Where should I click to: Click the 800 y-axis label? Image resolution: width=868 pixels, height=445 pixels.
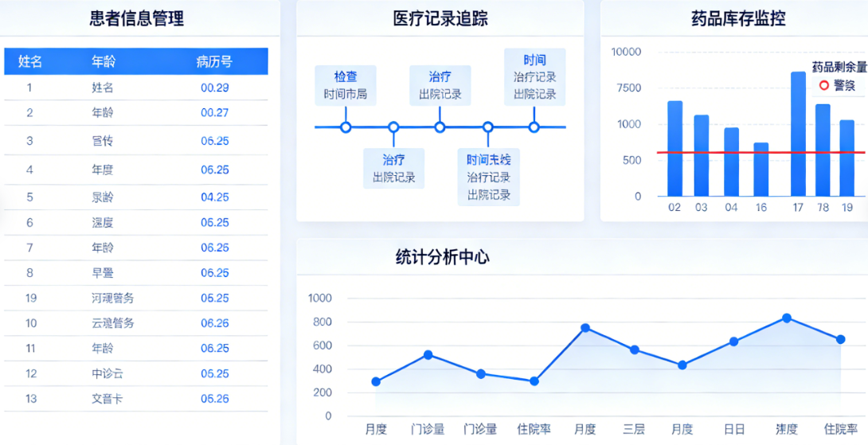click(323, 322)
